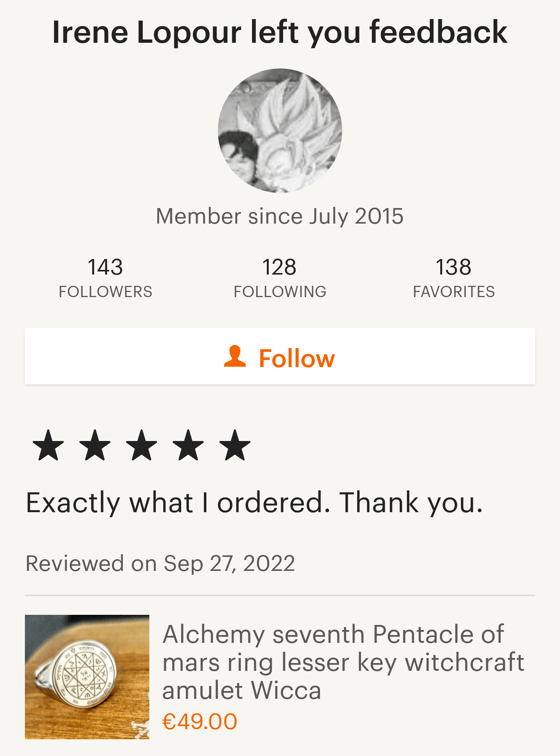560x756 pixels.
Task: Select the 'Exactly what I ordered' review text
Action: [254, 502]
